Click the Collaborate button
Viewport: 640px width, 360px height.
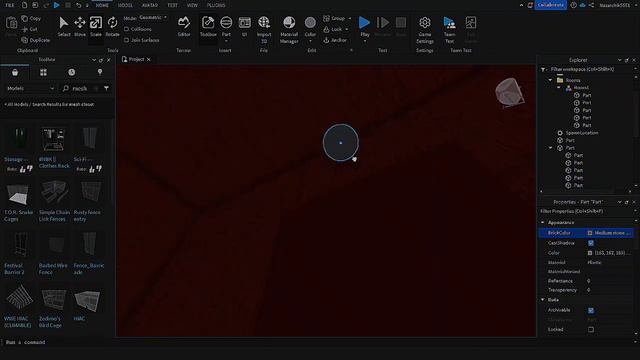pos(551,5)
